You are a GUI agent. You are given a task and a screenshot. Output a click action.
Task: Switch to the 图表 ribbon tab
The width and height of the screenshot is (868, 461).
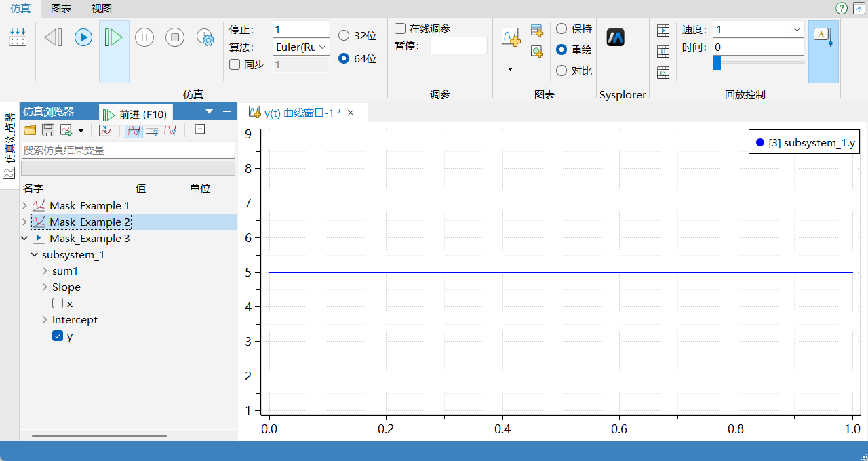tap(62, 8)
